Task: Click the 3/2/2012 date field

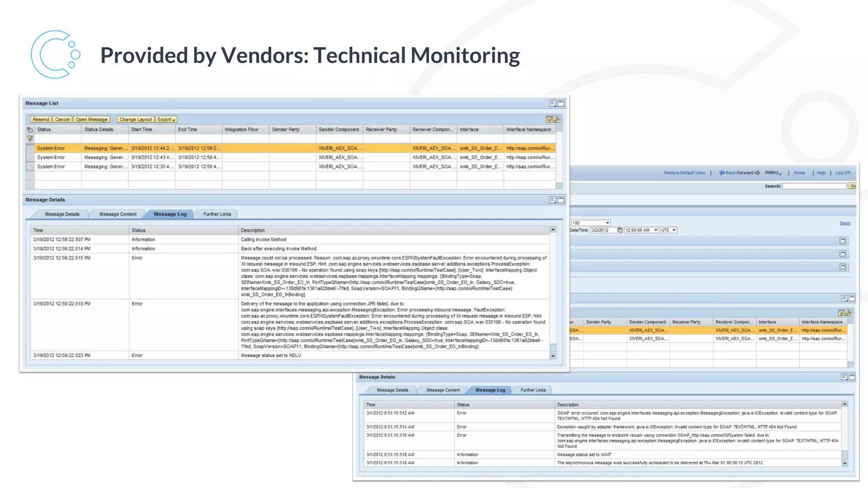Action: (x=604, y=230)
